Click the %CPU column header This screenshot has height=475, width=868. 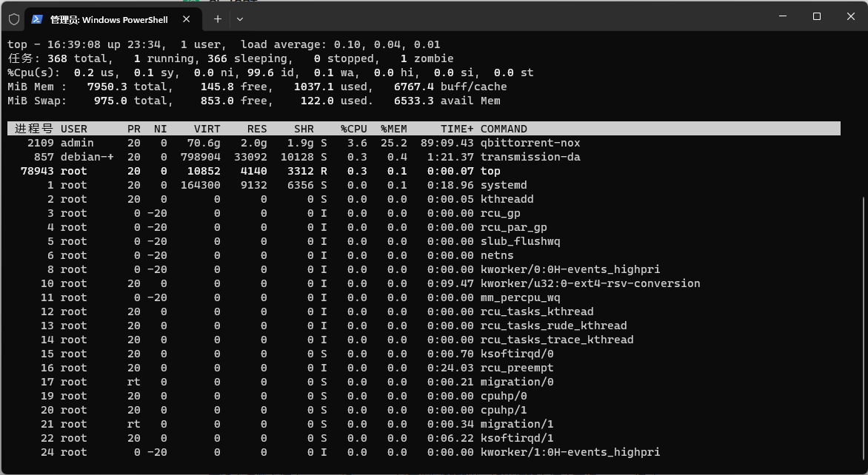353,129
